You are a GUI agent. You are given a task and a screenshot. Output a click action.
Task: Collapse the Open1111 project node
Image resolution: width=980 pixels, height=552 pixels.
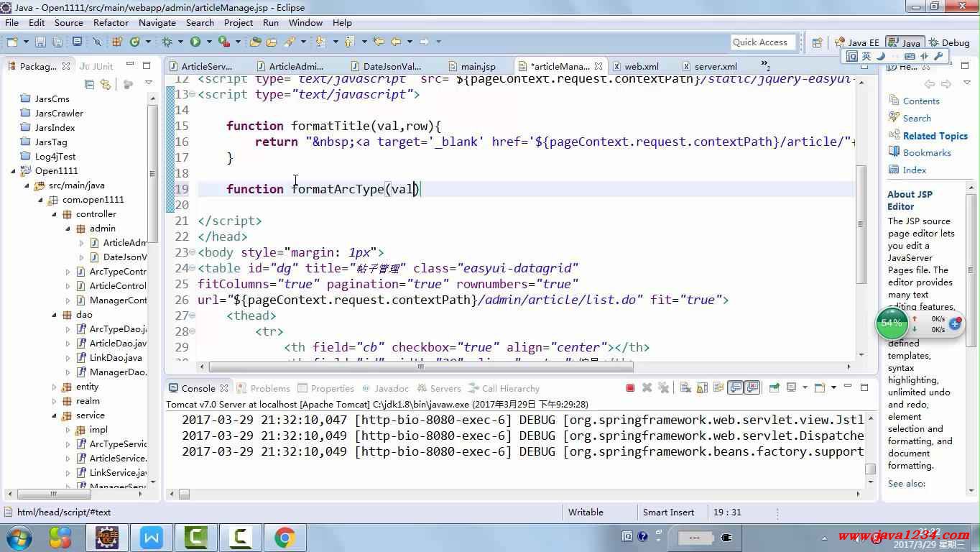tap(13, 171)
